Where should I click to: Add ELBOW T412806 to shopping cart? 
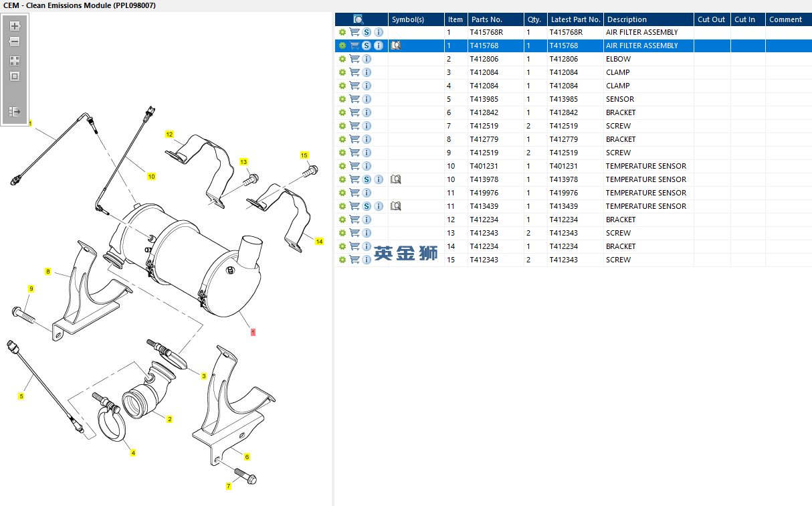354,59
